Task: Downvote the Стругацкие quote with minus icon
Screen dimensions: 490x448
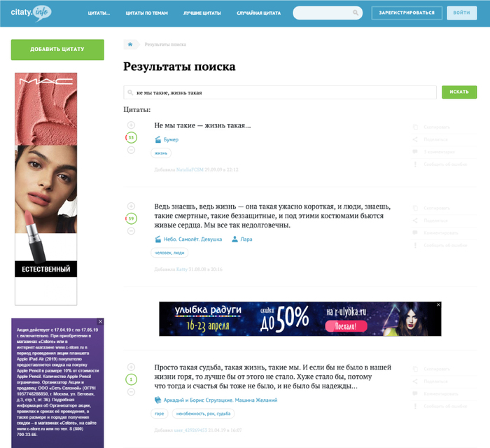Action: click(x=131, y=392)
